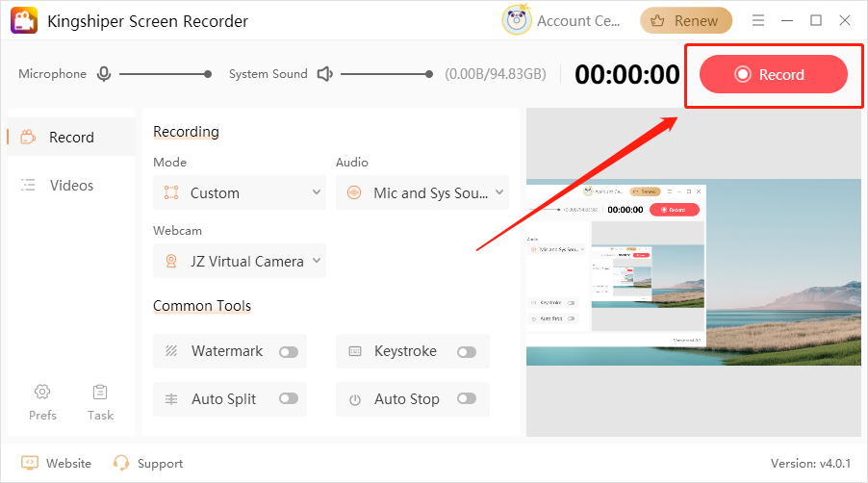Screen dimensions: 868x483
Task: Click the Videos list icon in sidebar
Action: [28, 185]
